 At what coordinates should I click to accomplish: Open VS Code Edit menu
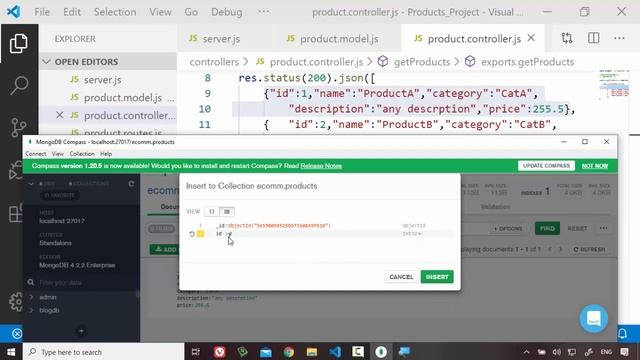coord(72,12)
